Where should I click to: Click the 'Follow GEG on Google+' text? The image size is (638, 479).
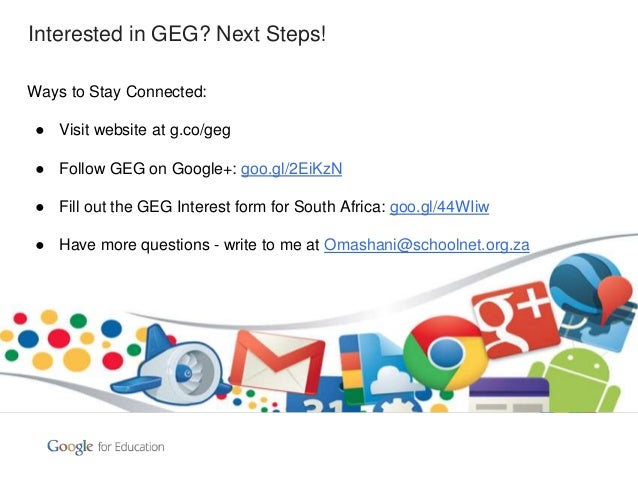(x=148, y=168)
